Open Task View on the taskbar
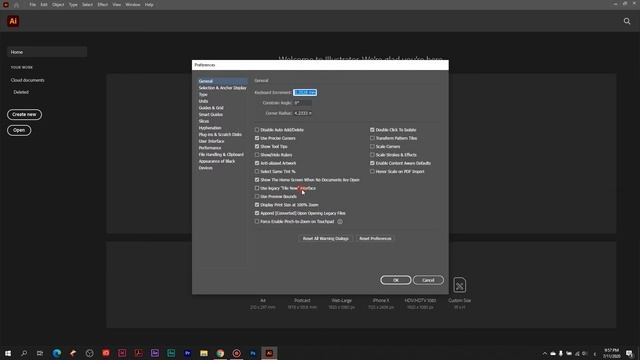The image size is (640, 360). 40,353
